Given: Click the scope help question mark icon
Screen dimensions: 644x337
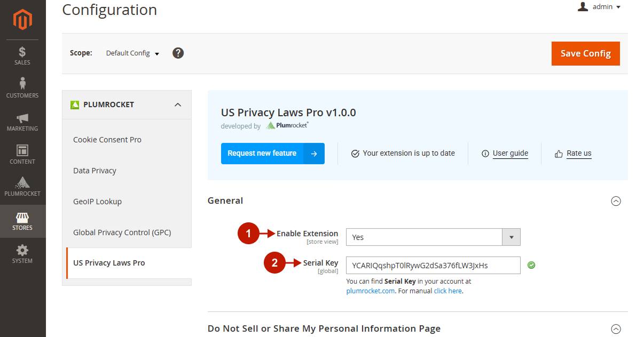Looking at the screenshot, I should click(x=178, y=53).
